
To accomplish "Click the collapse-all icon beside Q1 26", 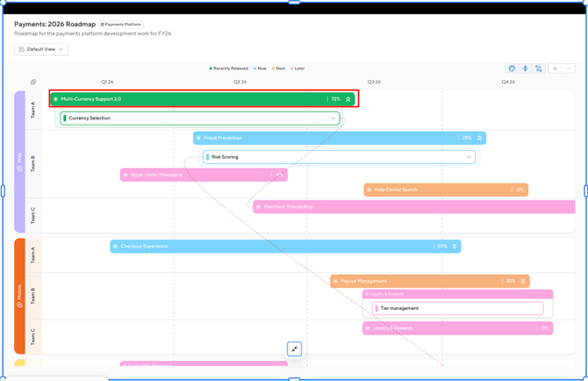I will 33,82.
